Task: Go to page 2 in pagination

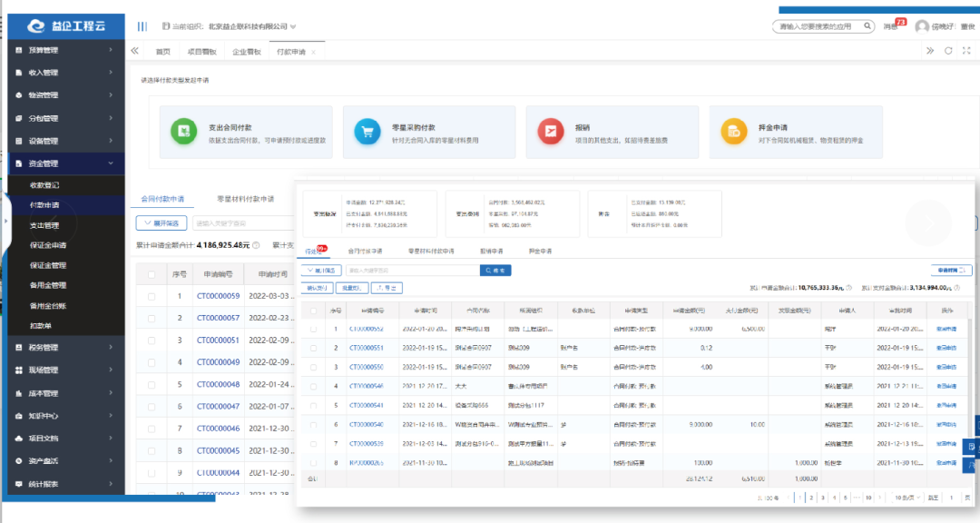Action: coord(811,498)
